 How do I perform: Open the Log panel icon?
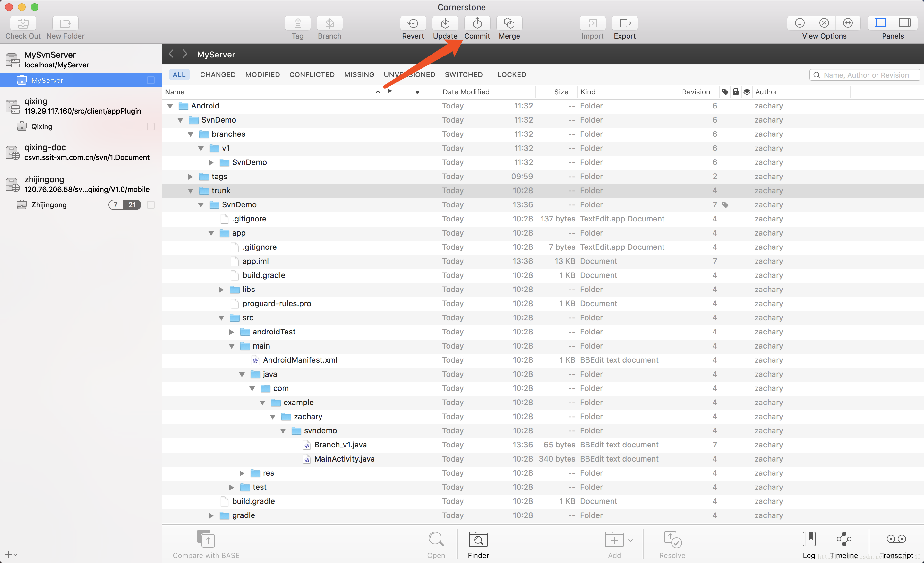(x=809, y=539)
